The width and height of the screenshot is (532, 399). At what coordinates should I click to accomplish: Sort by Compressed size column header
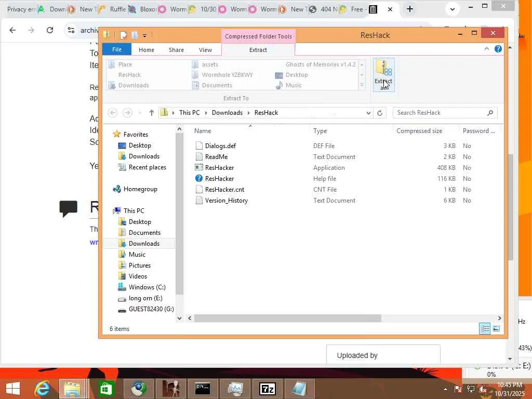[419, 131]
